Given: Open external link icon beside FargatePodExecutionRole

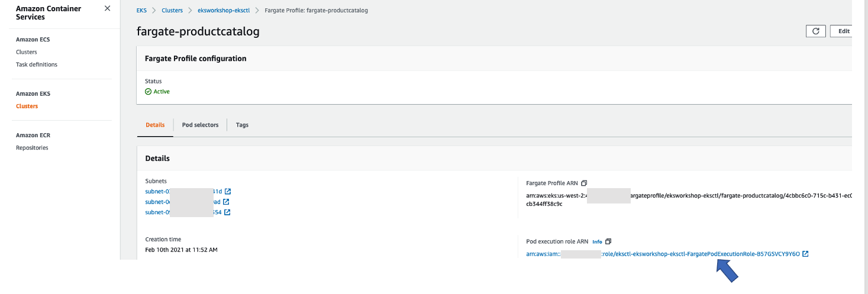Looking at the screenshot, I should click(x=805, y=254).
